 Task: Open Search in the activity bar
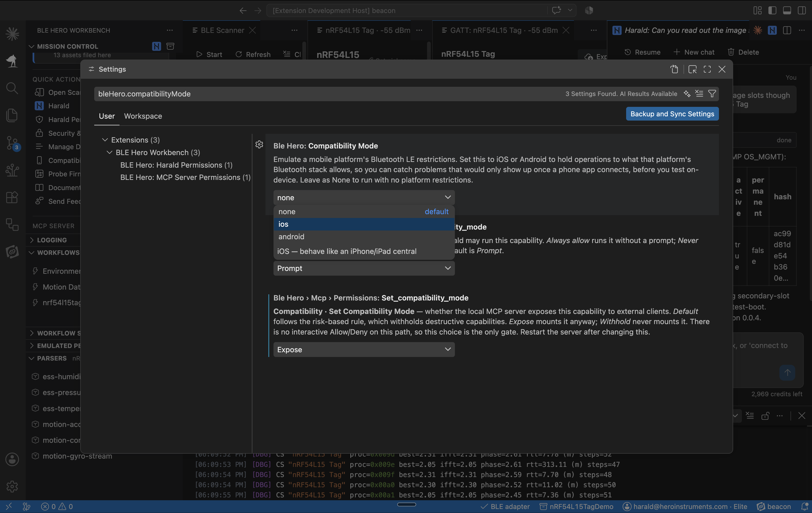click(12, 88)
